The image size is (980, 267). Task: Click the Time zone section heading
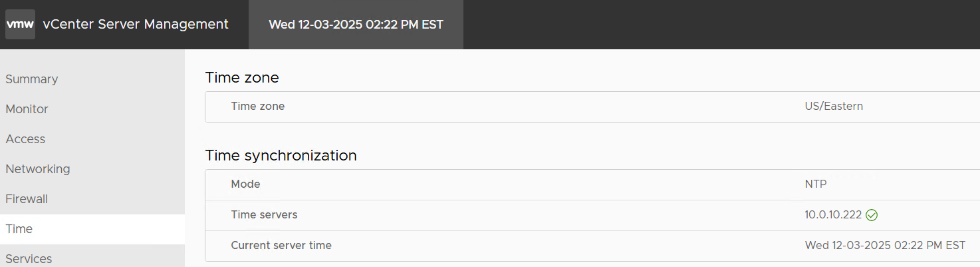[242, 78]
